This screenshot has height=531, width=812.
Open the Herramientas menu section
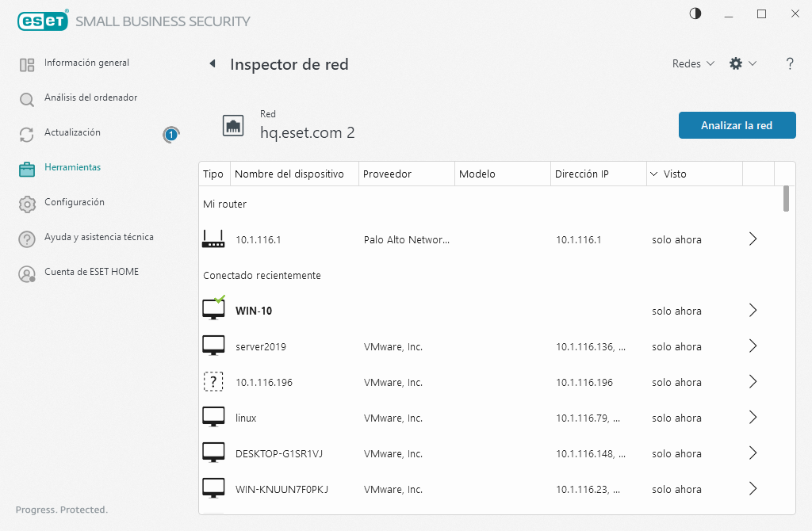[72, 168]
